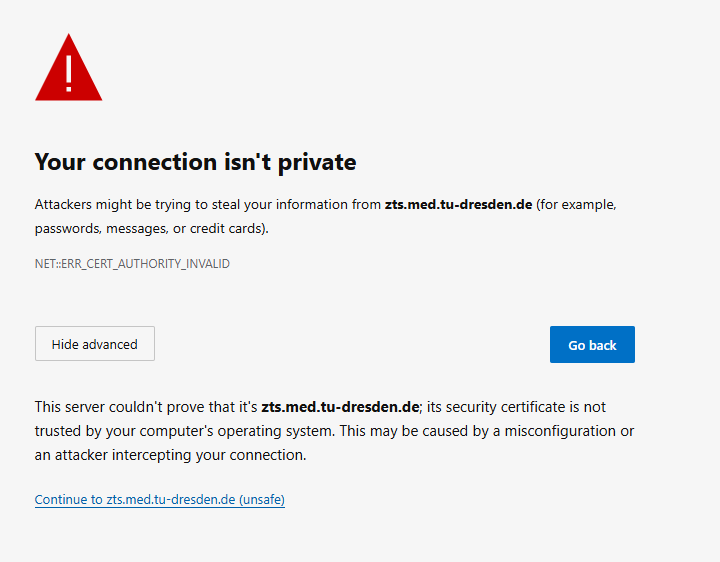Image resolution: width=720 pixels, height=562 pixels.
Task: Collapse details with the Hide advanced button
Action: (95, 344)
